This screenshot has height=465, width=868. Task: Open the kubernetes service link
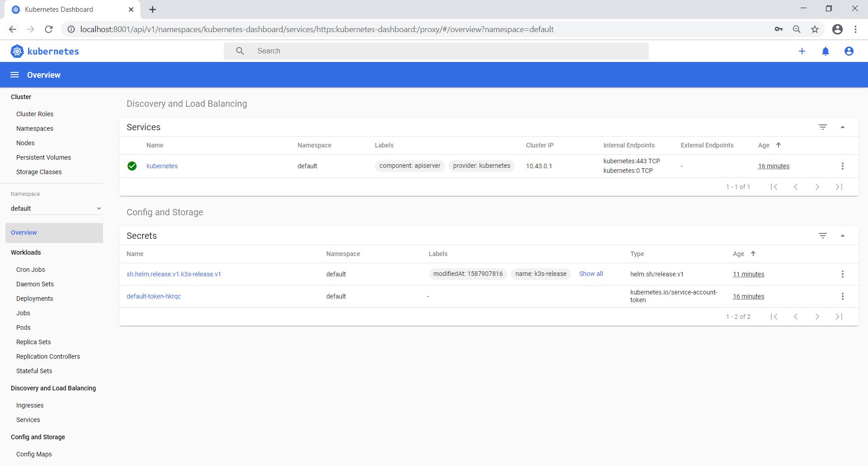point(162,166)
